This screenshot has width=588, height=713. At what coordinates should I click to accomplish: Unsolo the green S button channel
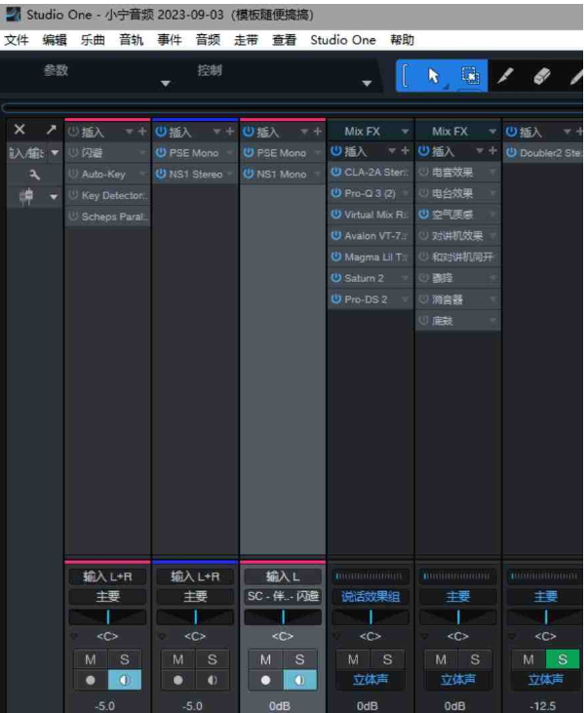tap(562, 660)
